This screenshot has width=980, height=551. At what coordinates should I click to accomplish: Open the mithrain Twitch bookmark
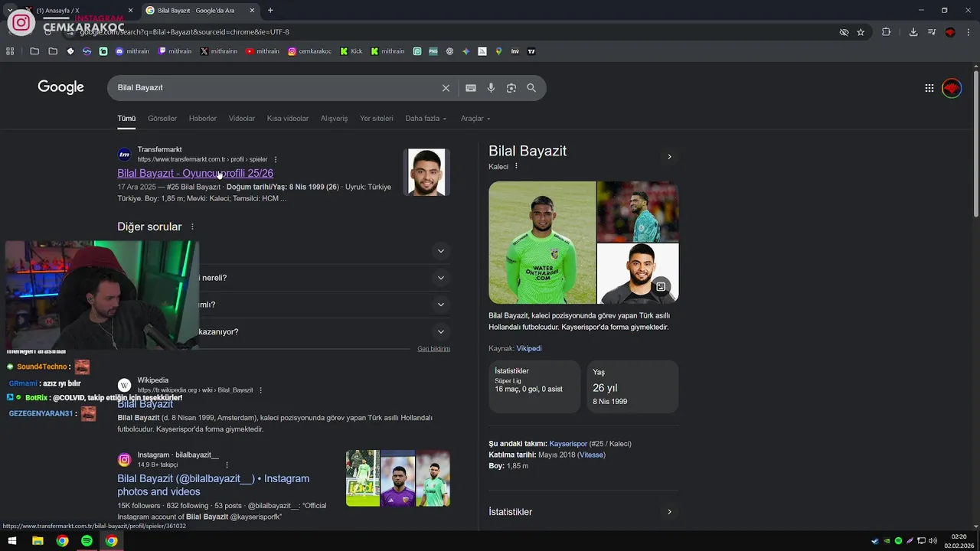(x=175, y=51)
